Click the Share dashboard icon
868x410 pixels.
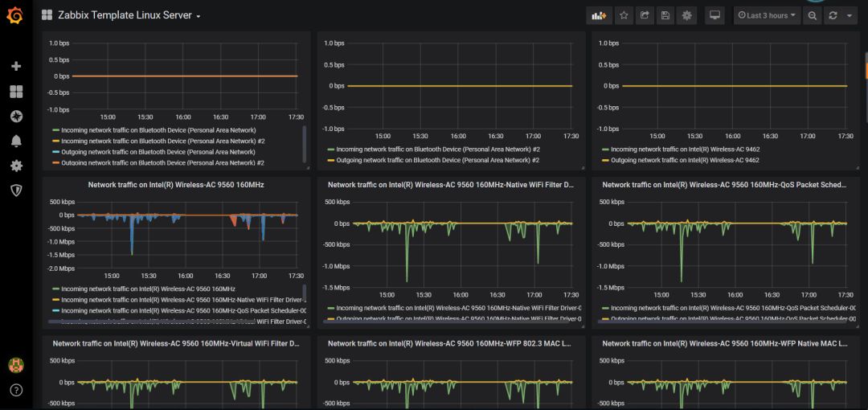pyautogui.click(x=645, y=15)
